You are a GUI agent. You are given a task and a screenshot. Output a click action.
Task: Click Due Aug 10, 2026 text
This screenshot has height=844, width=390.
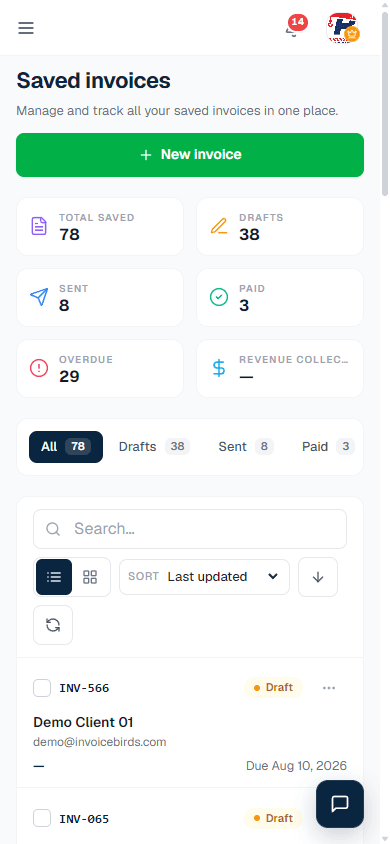[296, 765]
